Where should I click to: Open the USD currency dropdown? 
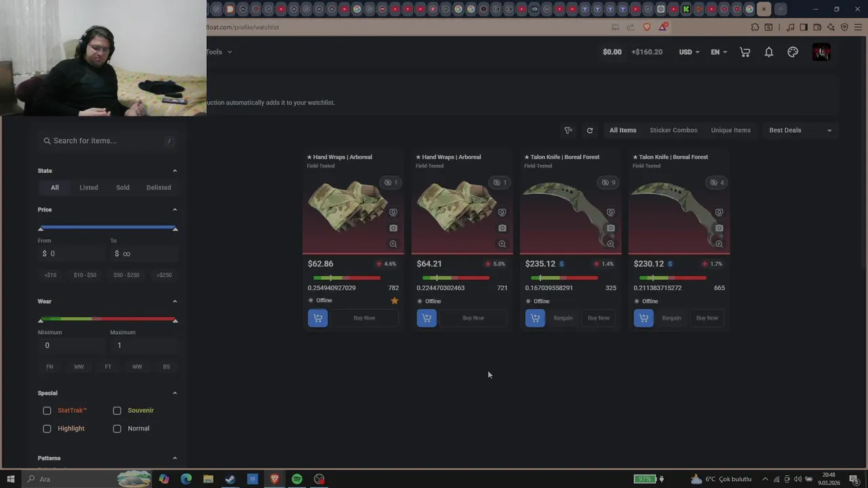pyautogui.click(x=689, y=52)
